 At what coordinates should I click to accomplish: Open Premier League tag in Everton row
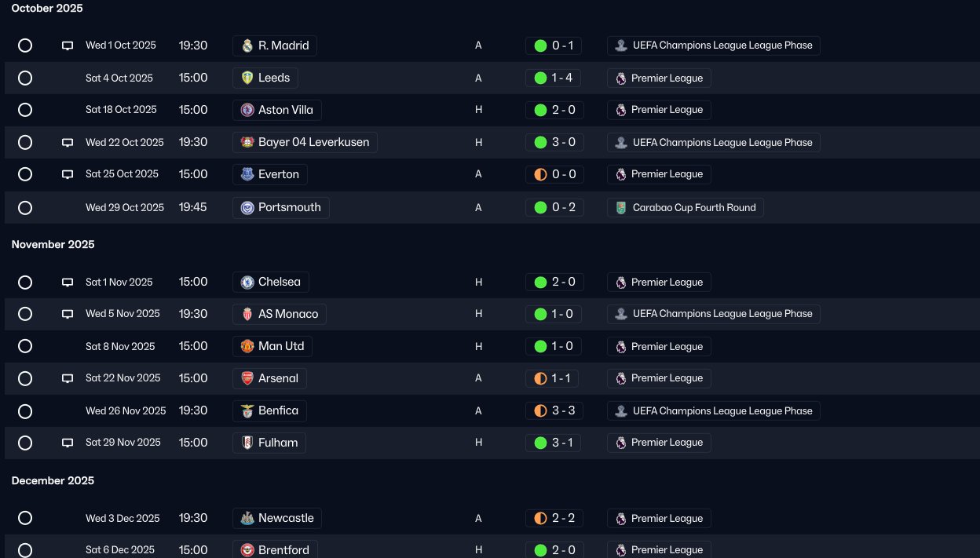[x=659, y=174]
